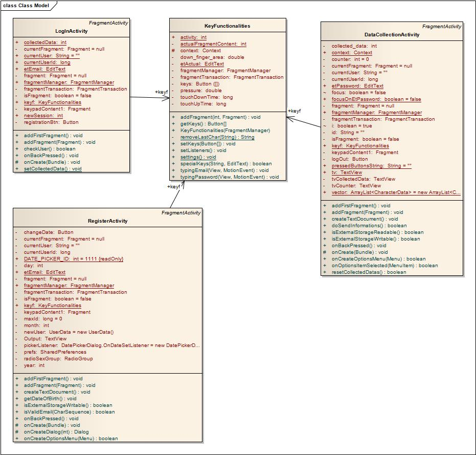Select 'specialKeys(String, EditText) : boolean' method
476x455 pixels.
tap(226, 164)
